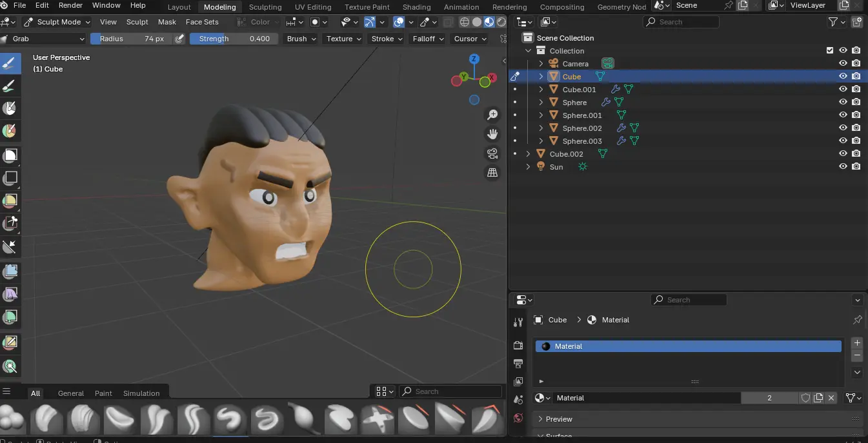Toggle camera view icon in viewport
The image size is (868, 443).
492,153
